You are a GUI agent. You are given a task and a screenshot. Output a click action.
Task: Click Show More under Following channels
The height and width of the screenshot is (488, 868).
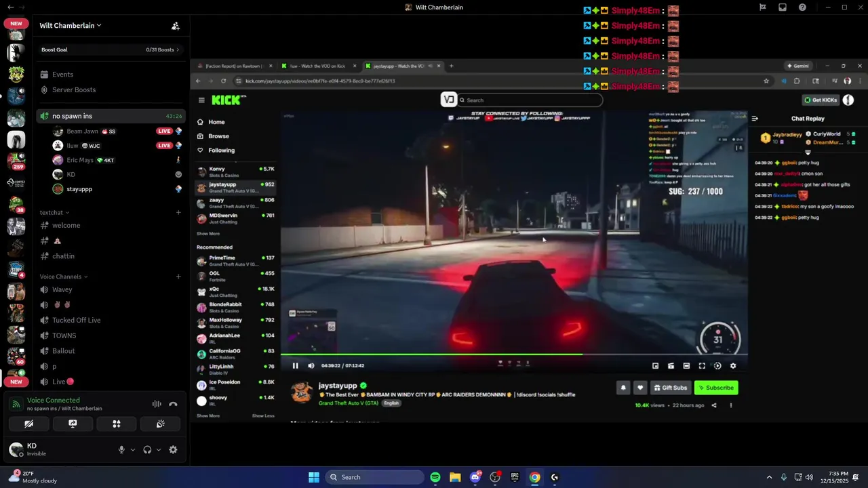tap(208, 234)
